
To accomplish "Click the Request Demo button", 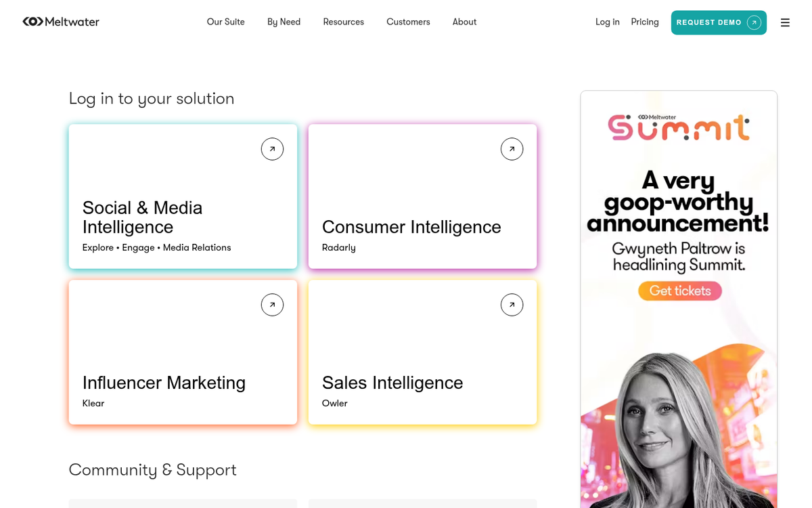I will point(719,22).
